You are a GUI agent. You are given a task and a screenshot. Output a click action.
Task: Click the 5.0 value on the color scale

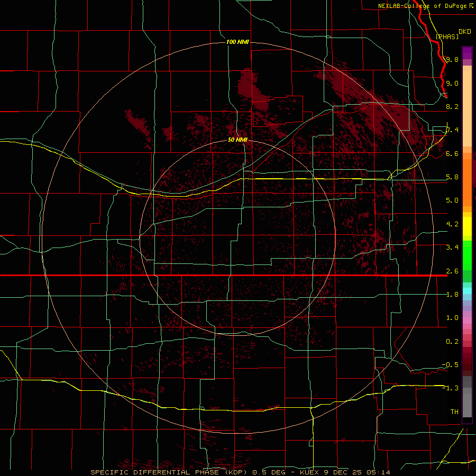[452, 200]
